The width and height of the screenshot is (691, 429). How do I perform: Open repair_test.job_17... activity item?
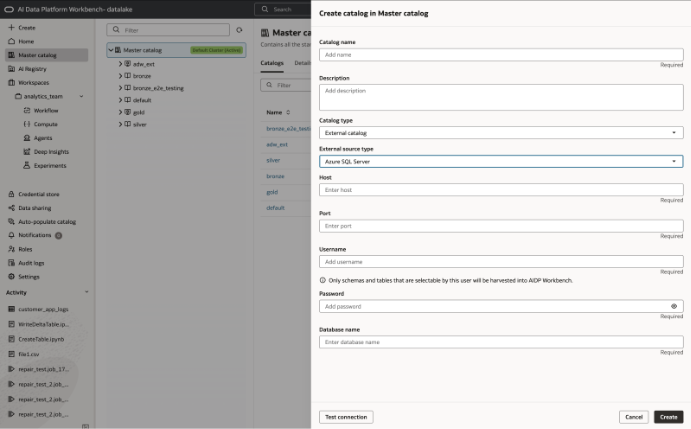[x=43, y=369]
